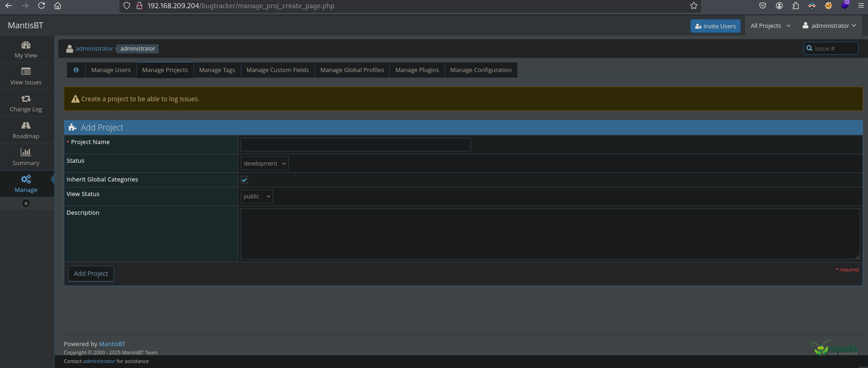Open My View dashboard icon
The width and height of the screenshot is (868, 368).
pyautogui.click(x=26, y=45)
